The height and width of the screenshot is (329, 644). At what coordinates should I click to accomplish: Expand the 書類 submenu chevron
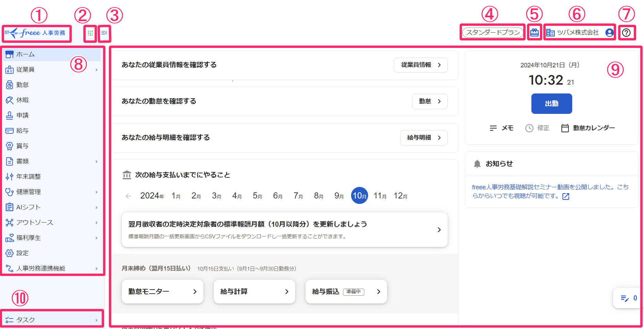coord(97,161)
